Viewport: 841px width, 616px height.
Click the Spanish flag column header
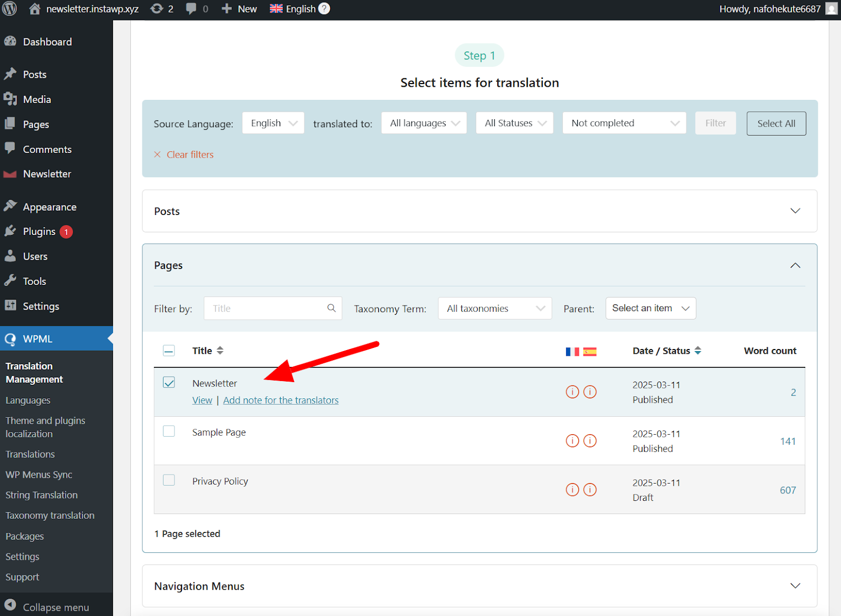[x=590, y=352]
